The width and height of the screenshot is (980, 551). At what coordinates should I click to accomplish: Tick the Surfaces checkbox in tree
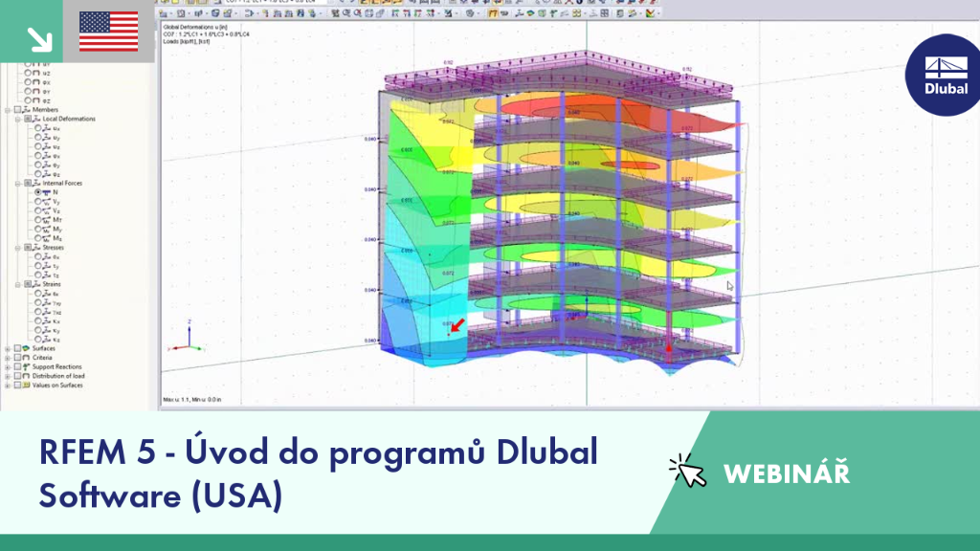coord(17,348)
